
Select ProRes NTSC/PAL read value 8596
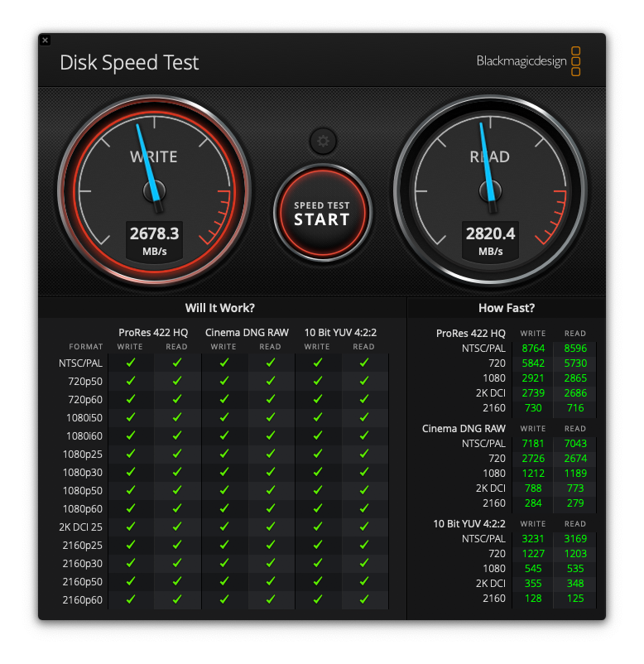575,349
